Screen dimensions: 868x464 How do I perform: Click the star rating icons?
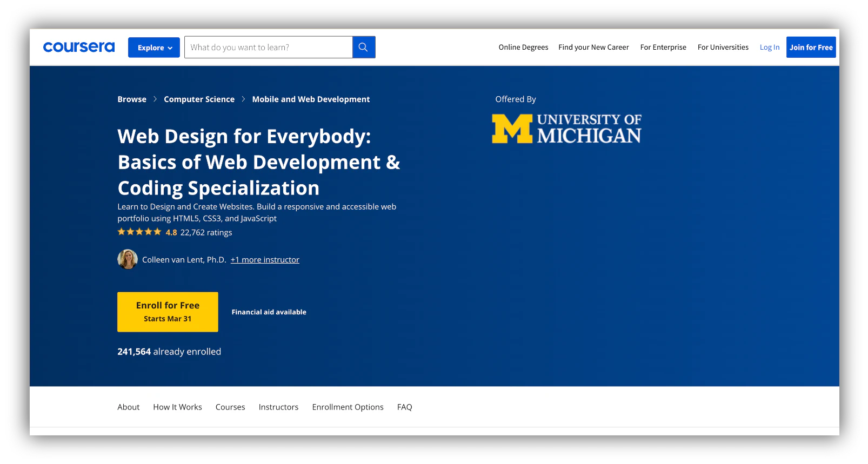pos(139,232)
